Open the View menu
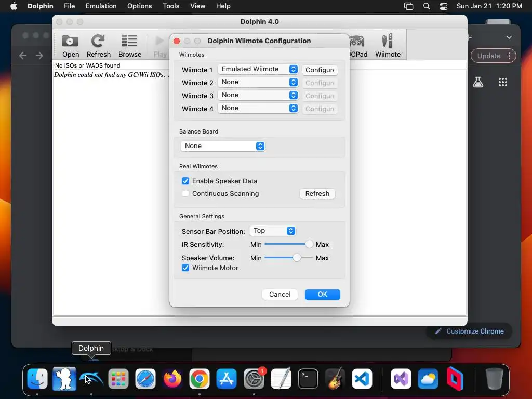The image size is (532, 399). coord(197,6)
